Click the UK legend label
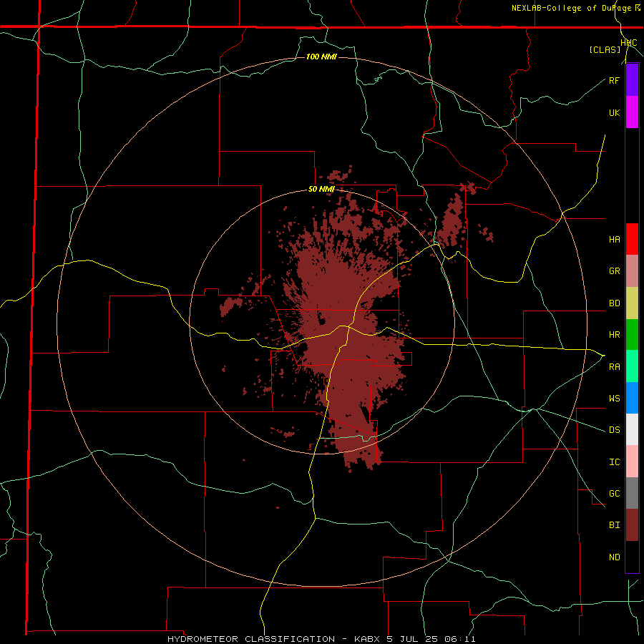Viewport: 644px width, 644px height. click(614, 112)
